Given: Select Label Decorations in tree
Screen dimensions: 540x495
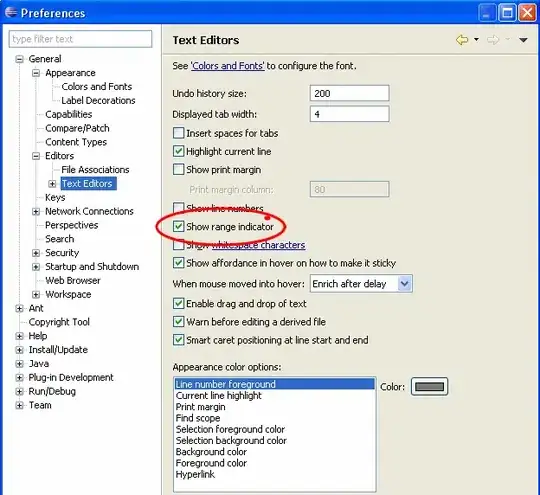Looking at the screenshot, I should (98, 100).
